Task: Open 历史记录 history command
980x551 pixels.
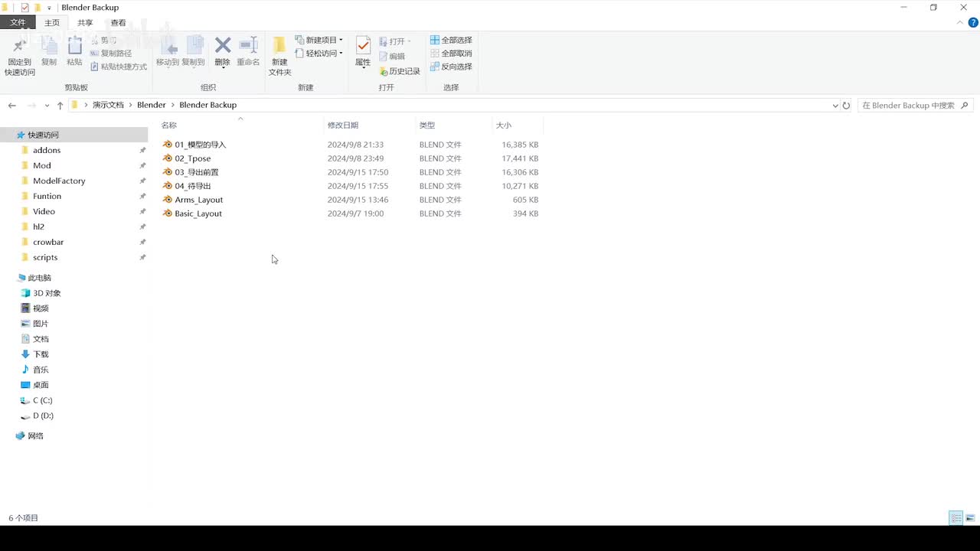Action: pyautogui.click(x=400, y=71)
